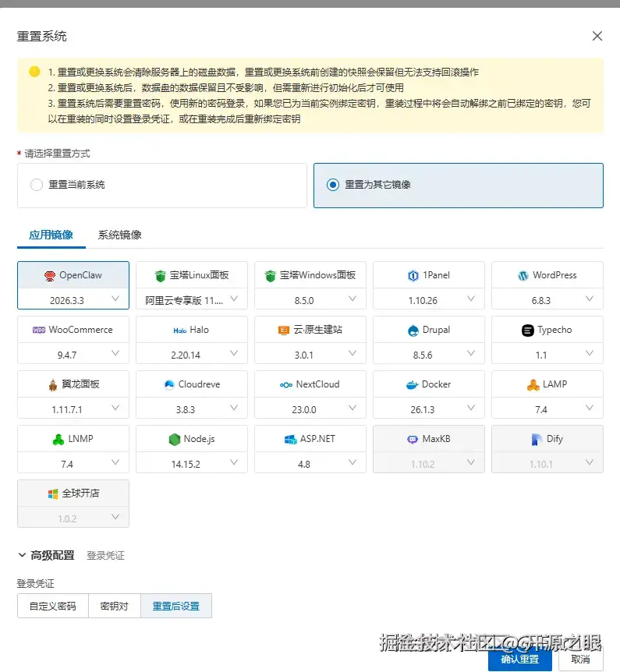
Task: Choose 密钥对 login credential option
Action: click(115, 606)
